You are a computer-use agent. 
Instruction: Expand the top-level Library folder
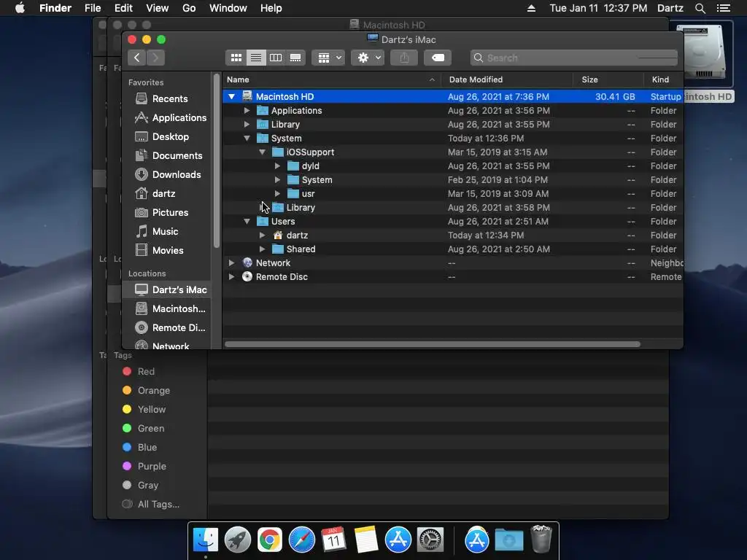247,124
